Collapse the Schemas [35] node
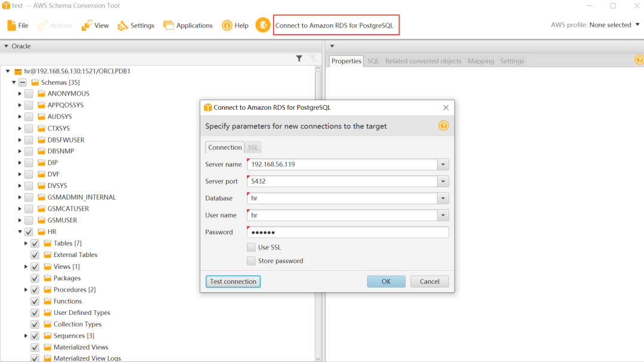 click(x=14, y=82)
